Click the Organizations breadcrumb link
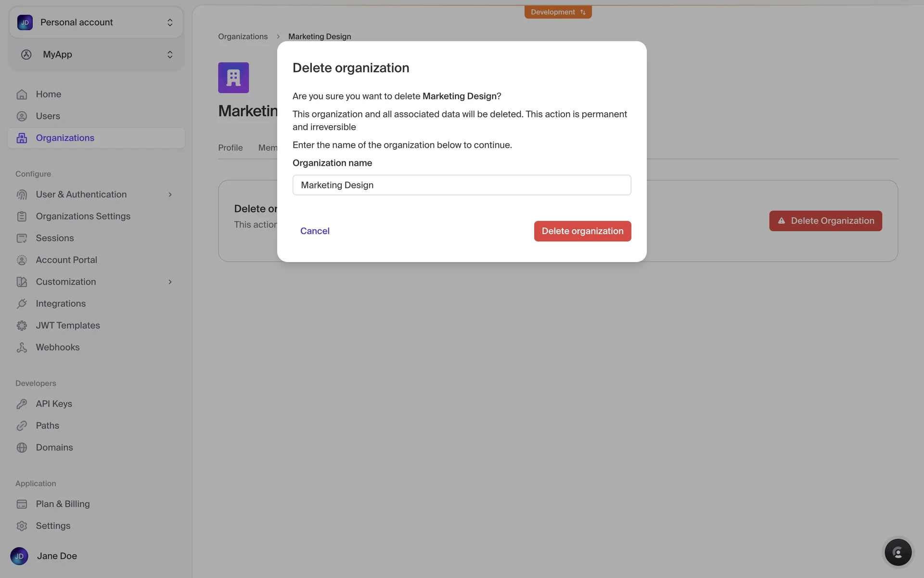The height and width of the screenshot is (578, 924). pos(243,37)
